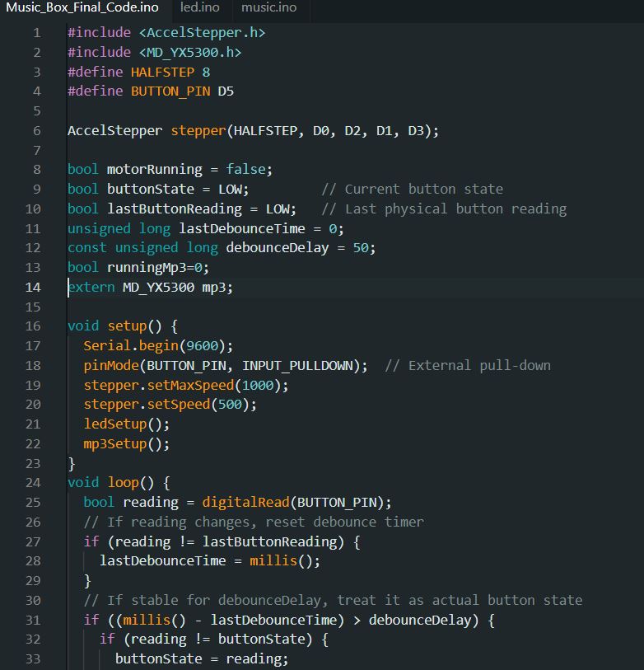Click 'bool motorRunning = false;' line
Screen dimensions: 644x670
click(170, 170)
